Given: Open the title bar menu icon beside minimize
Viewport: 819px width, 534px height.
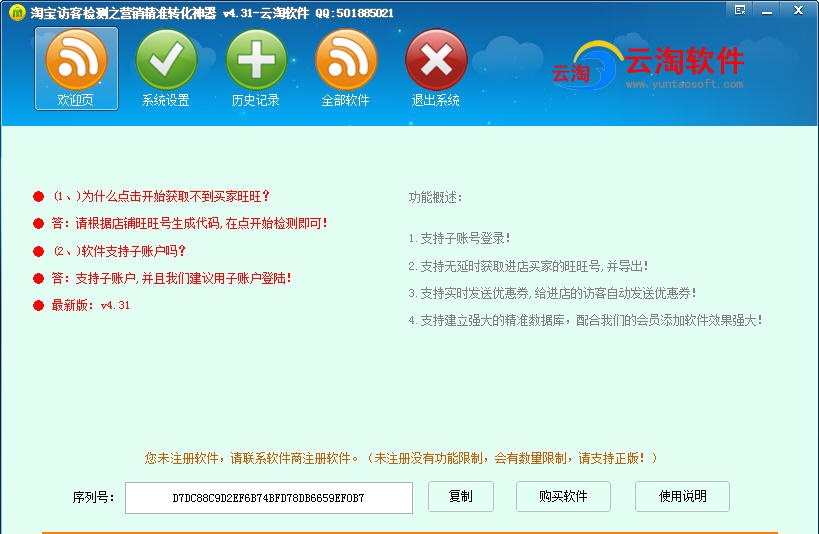Looking at the screenshot, I should click(740, 10).
